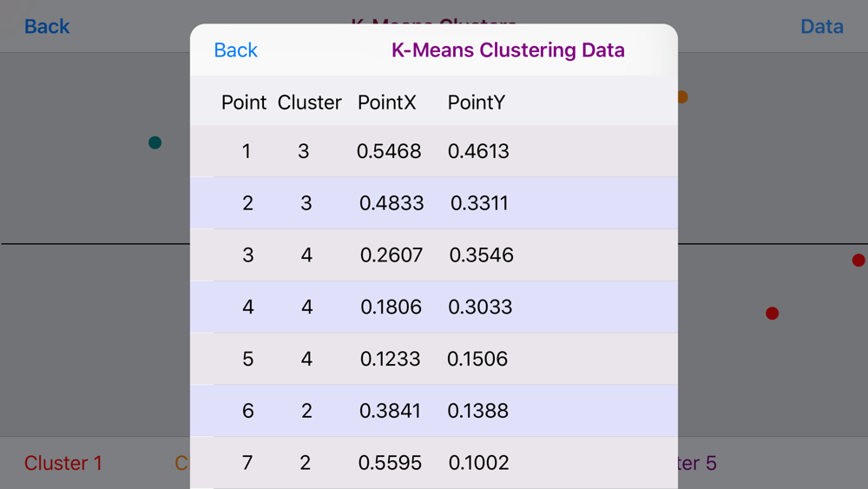Select row for point 5
Screen dimensions: 868x489
click(x=434, y=359)
